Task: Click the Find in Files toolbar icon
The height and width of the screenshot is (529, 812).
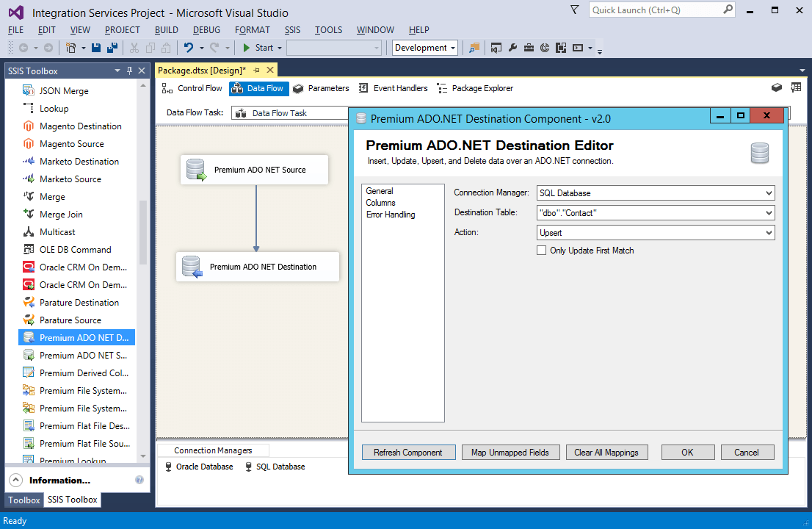Action: pos(474,48)
